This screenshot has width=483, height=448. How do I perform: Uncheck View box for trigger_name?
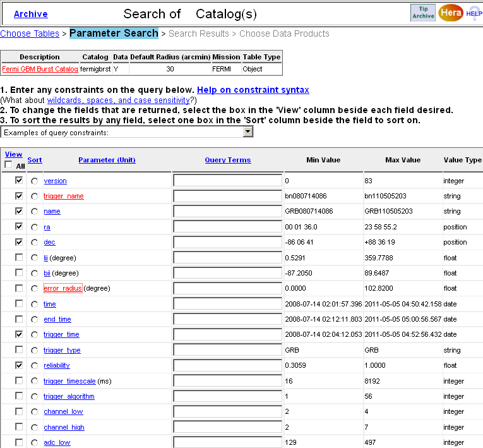pos(19,195)
